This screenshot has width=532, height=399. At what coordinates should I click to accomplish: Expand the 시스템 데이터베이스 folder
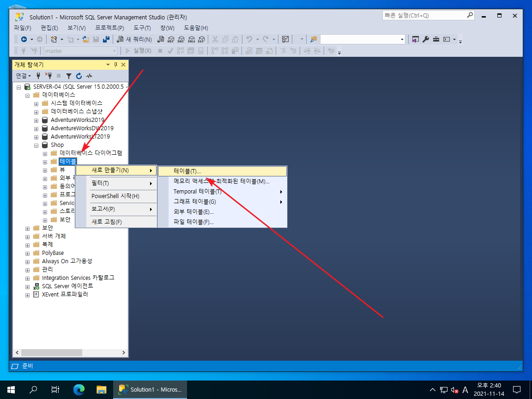(36, 104)
